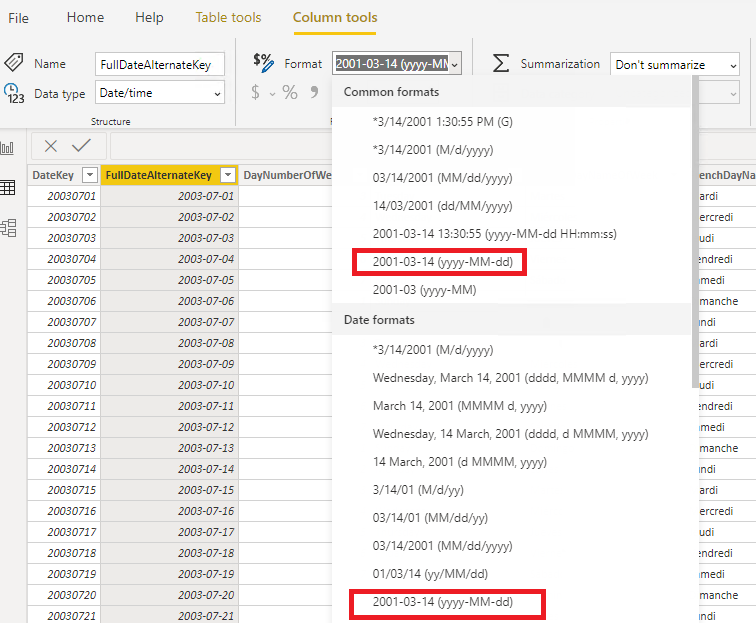
Task: Open the Data type dropdown
Action: tap(160, 93)
